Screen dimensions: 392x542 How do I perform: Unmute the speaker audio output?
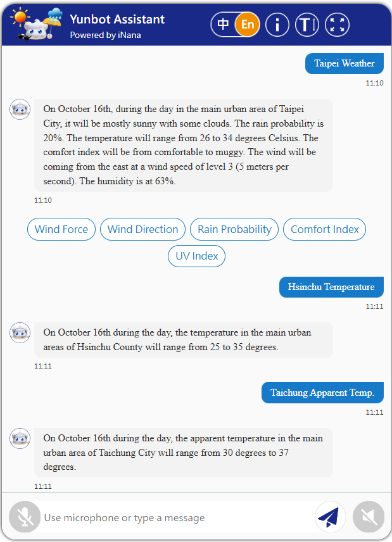[369, 517]
